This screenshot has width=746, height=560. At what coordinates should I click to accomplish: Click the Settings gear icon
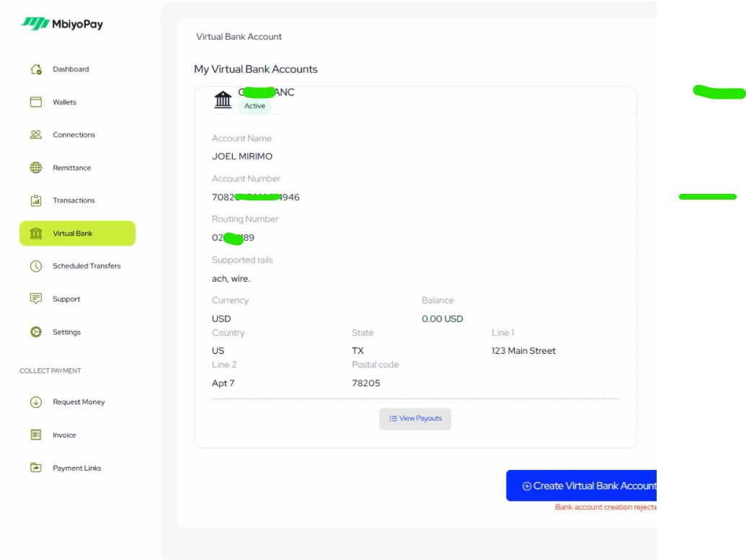coord(36,332)
